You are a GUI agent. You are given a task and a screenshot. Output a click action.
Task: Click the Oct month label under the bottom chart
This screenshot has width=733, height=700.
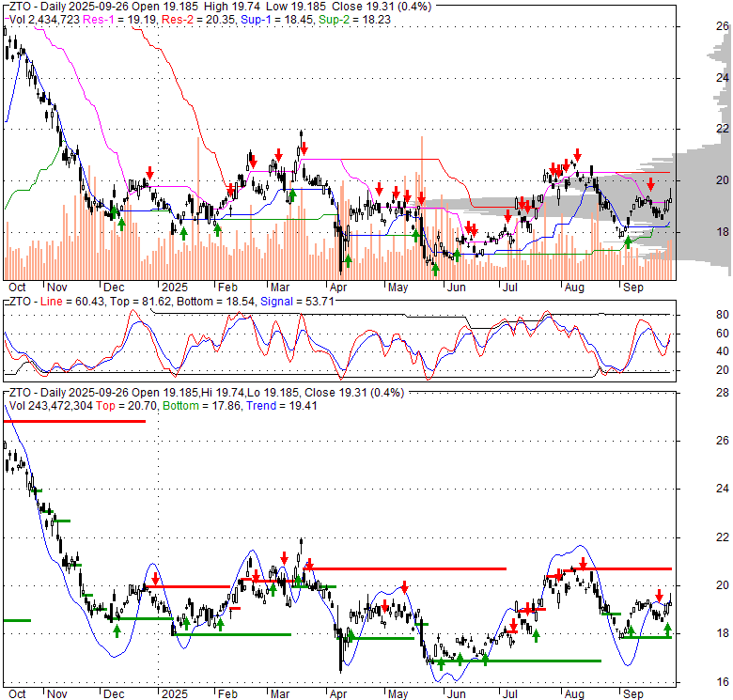pos(17,694)
